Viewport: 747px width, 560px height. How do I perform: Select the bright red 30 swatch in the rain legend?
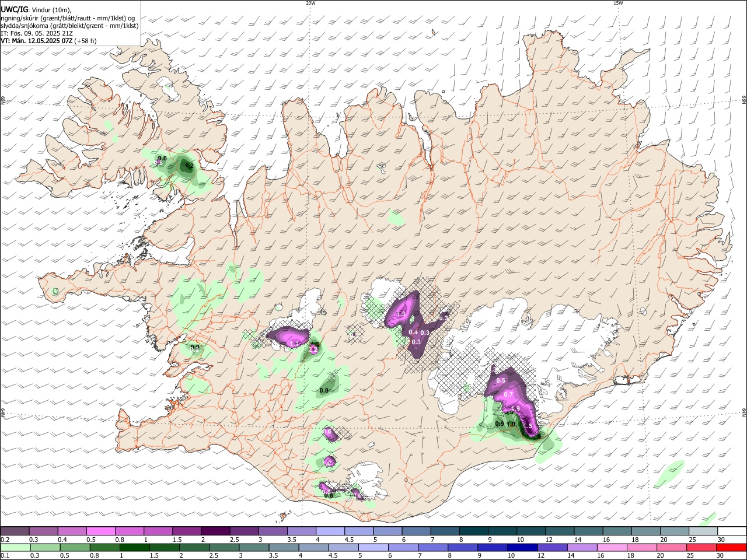click(x=731, y=548)
